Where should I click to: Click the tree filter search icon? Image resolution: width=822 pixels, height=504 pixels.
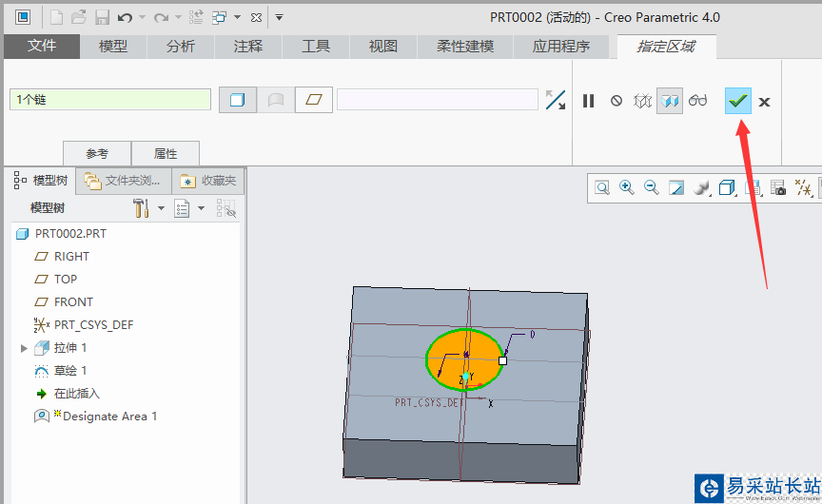coord(225,208)
